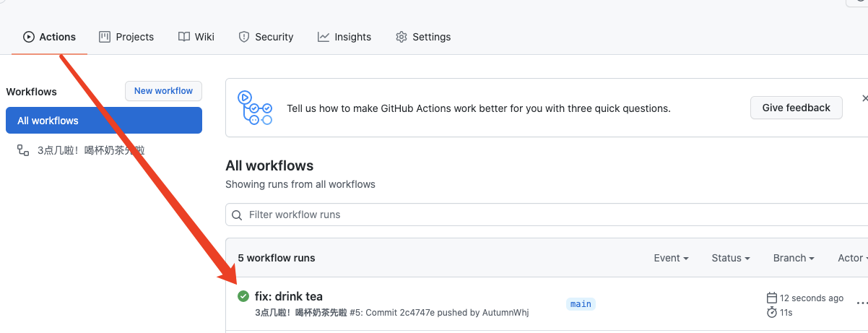
Task: Click the workflow icon beside 3点几啦 sidebar entry
Action: (x=23, y=150)
